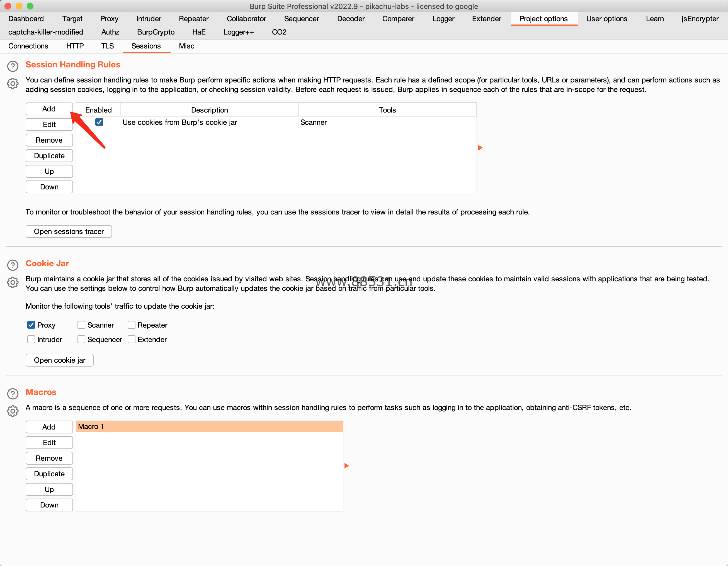Switch to Connections sub-tab

[x=28, y=46]
